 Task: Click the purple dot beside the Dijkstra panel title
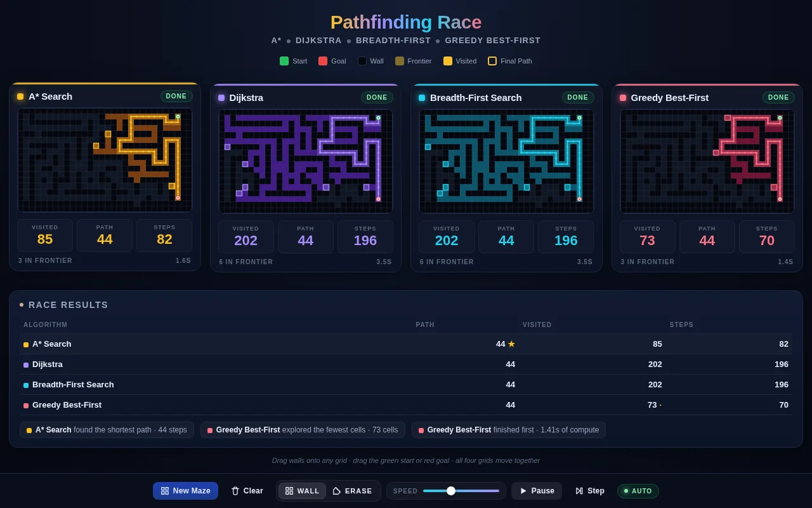tap(221, 98)
